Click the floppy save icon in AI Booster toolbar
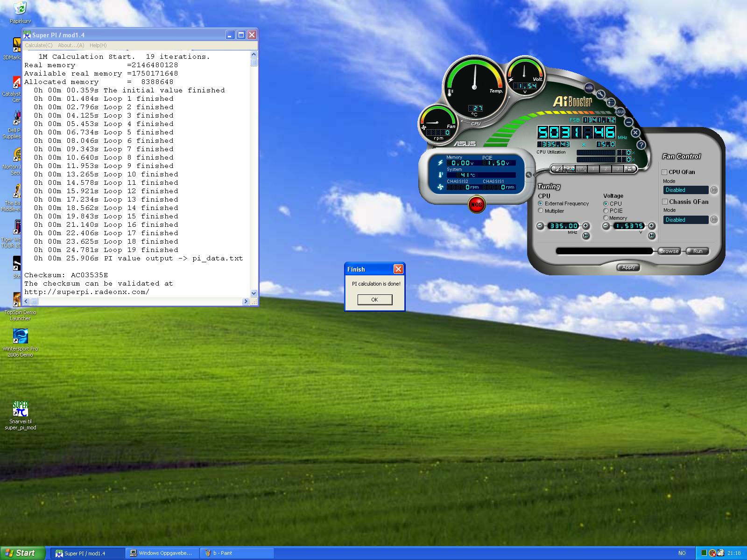This screenshot has width=747, height=560. point(629,169)
